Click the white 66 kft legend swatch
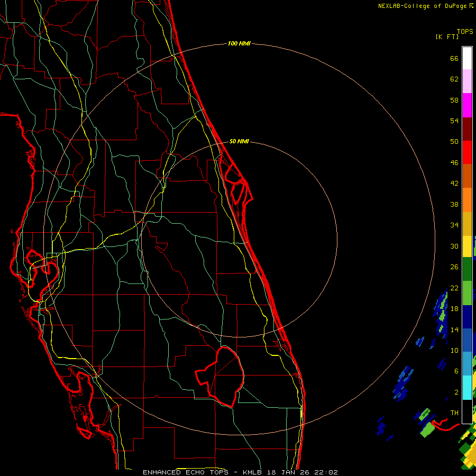Viewport: 476px width, 476px height. coord(467,58)
